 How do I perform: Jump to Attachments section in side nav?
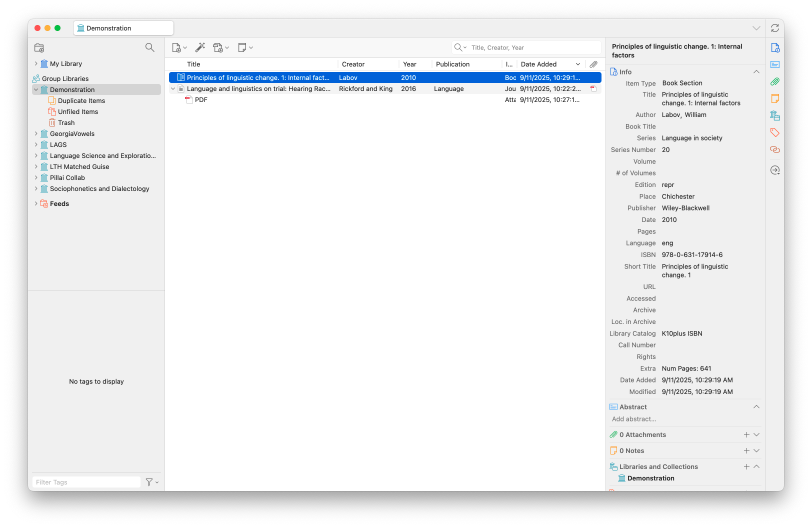pos(774,81)
